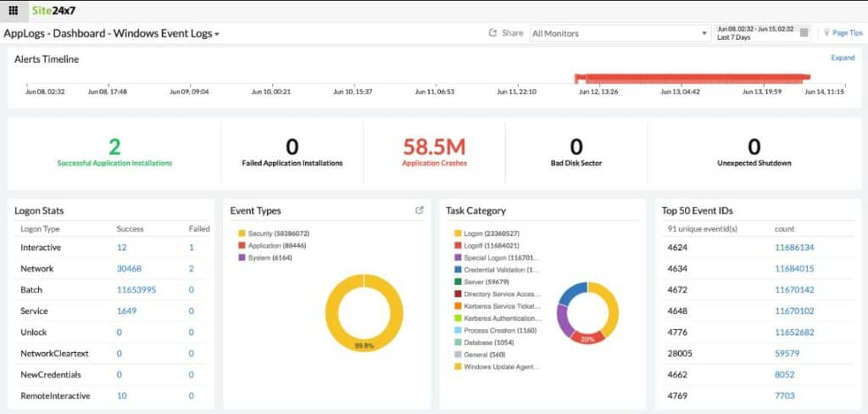Open Network logon success count 30468
The image size is (868, 414).
tap(129, 269)
